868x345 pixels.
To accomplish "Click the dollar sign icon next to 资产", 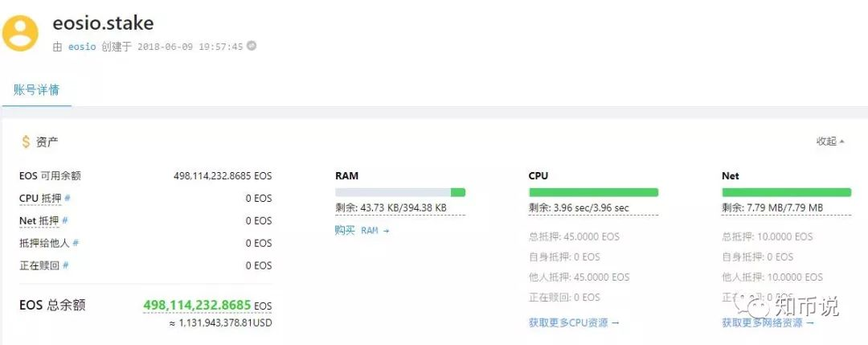I will [26, 142].
